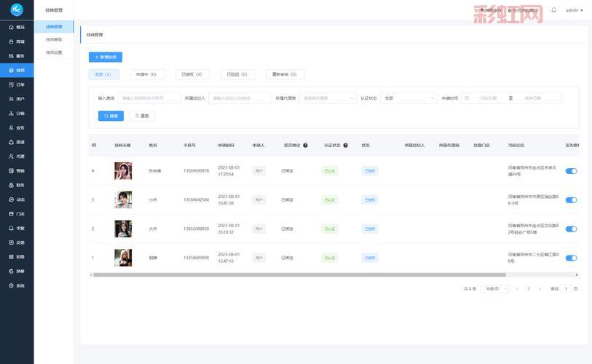Click the start date field
Image resolution: width=592 pixels, height=364 pixels.
click(489, 98)
